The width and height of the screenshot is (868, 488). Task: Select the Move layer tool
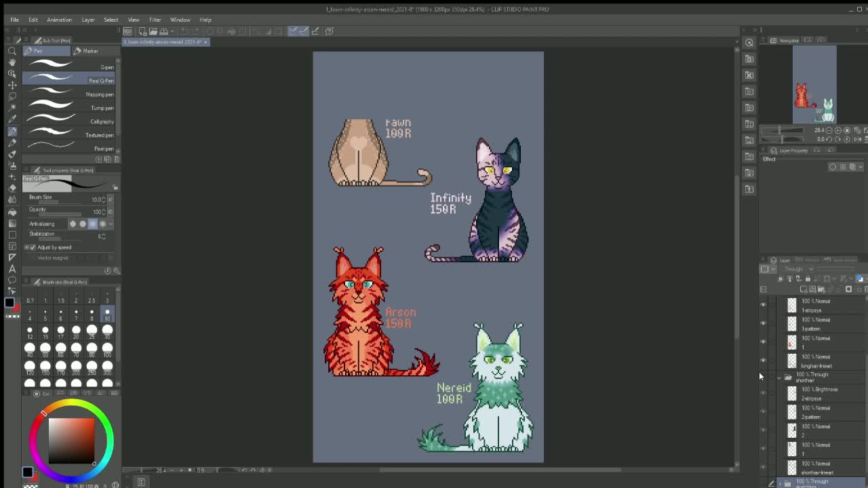(12, 85)
